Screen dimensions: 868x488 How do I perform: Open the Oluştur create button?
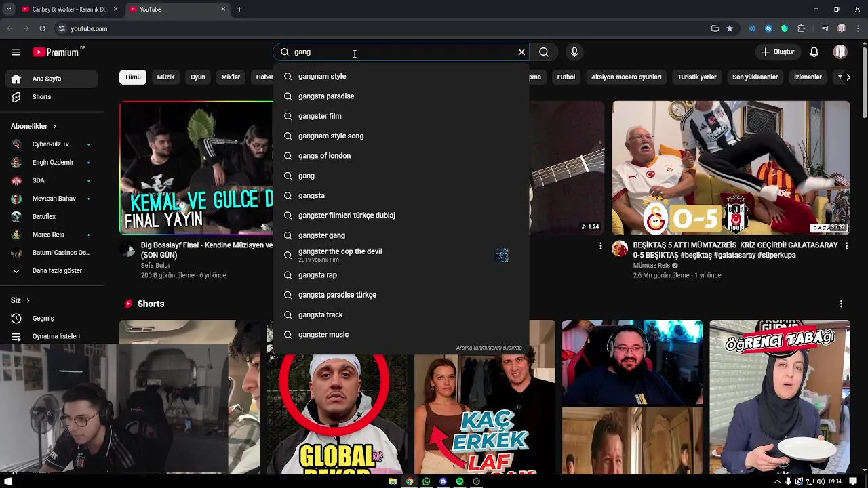778,52
